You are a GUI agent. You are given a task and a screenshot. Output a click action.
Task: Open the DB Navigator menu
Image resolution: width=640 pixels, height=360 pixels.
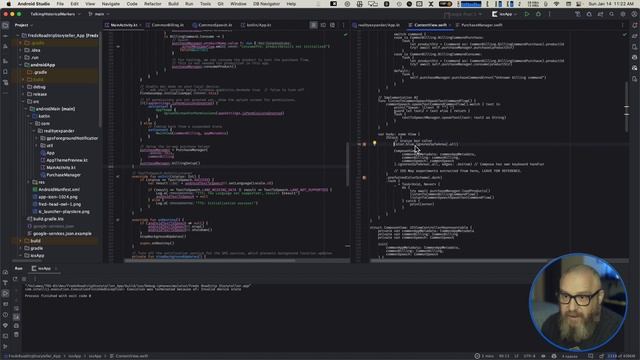[x=266, y=4]
